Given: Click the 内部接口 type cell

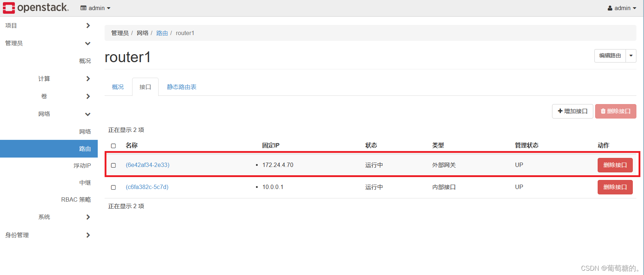Looking at the screenshot, I should point(444,187).
